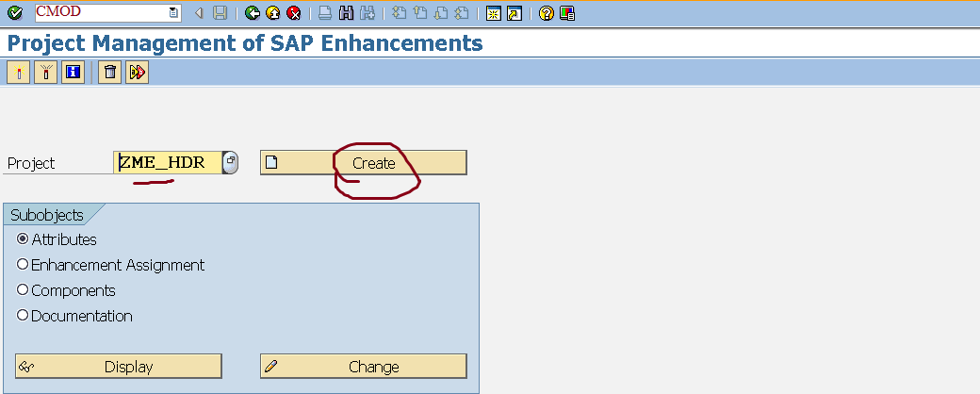The height and width of the screenshot is (394, 980).
Task: Click the green Back arrow icon
Action: click(253, 13)
